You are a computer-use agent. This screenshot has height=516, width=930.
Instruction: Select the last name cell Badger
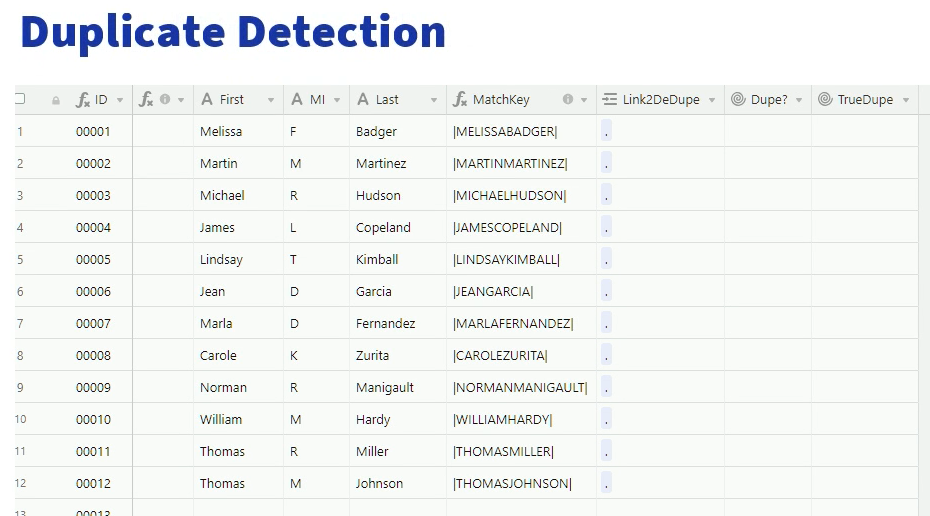tap(398, 131)
